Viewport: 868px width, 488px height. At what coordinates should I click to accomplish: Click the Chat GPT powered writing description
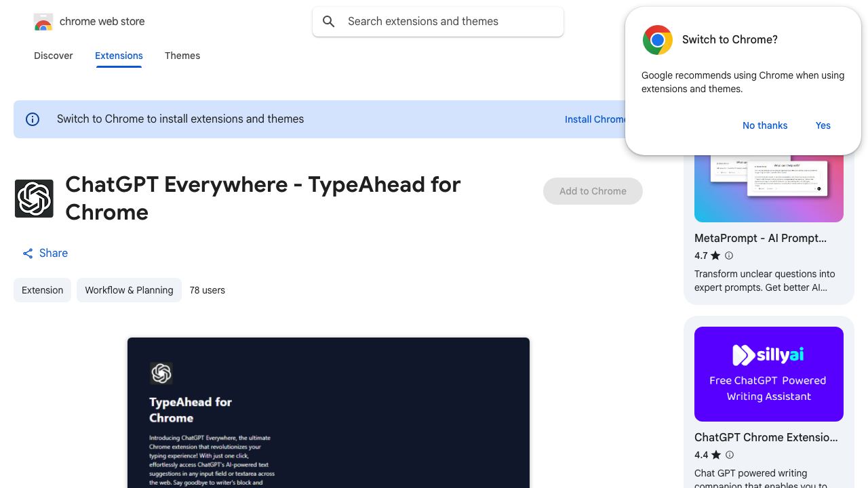point(761,479)
